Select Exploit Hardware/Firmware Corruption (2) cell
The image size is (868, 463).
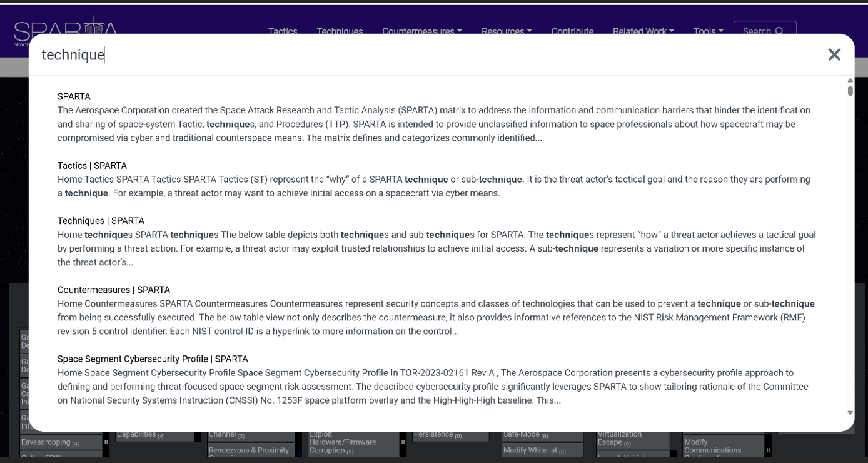[x=353, y=443]
